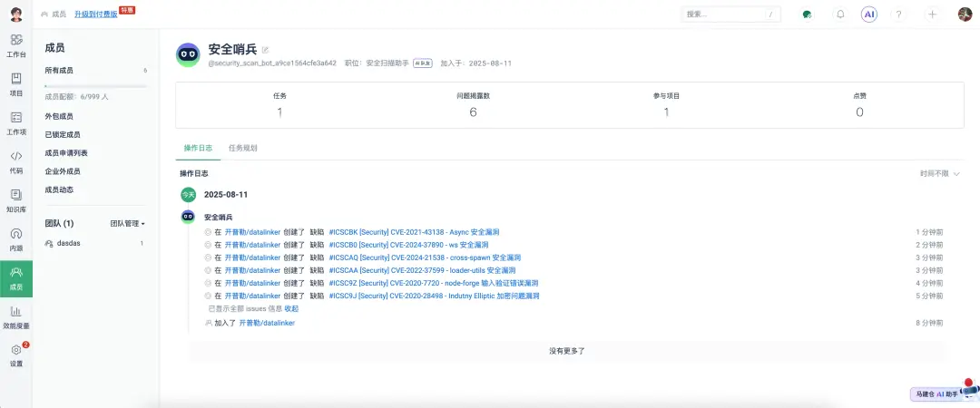The height and width of the screenshot is (408, 980).
Task: Open the 项目 projects sidebar icon
Action: [x=16, y=84]
